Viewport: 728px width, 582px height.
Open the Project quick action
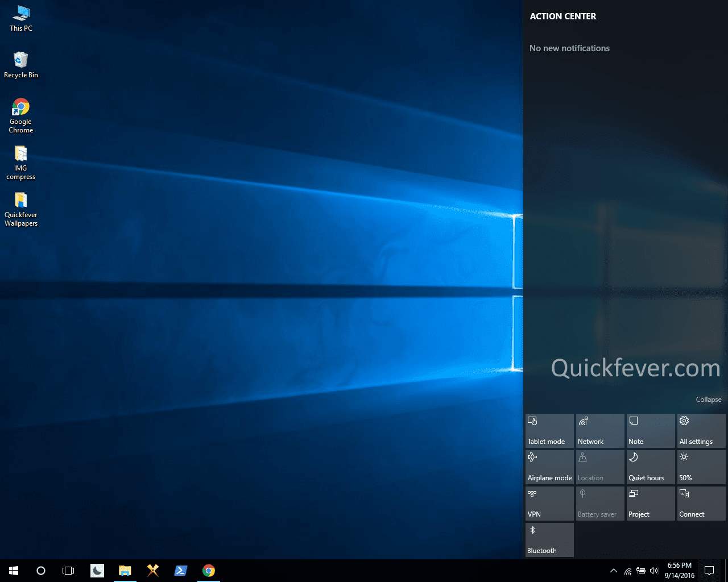(651, 504)
